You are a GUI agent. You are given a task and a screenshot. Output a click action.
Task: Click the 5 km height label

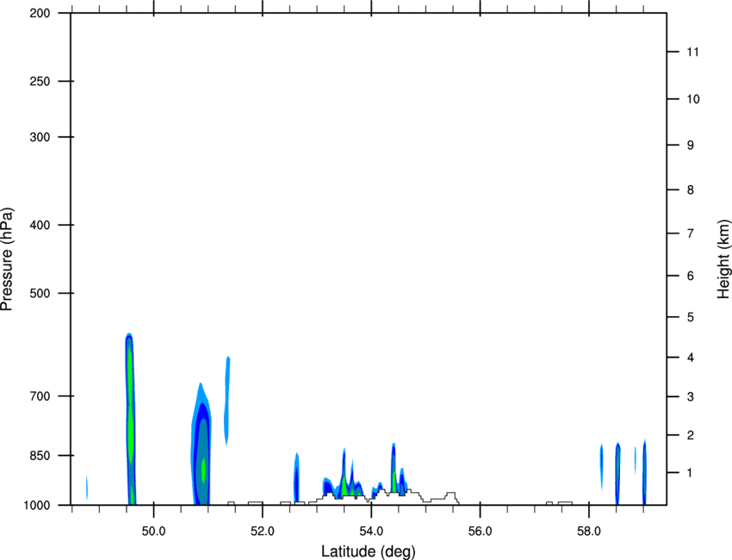[691, 317]
